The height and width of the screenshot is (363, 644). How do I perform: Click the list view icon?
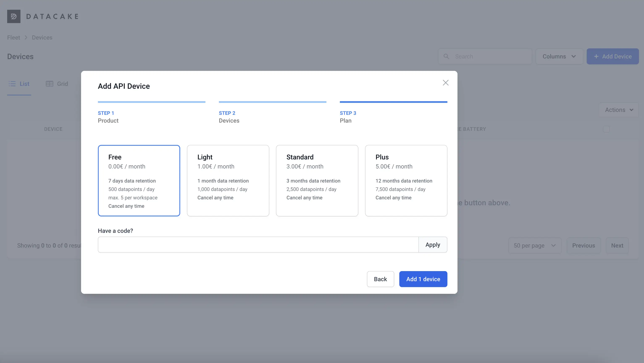[12, 84]
